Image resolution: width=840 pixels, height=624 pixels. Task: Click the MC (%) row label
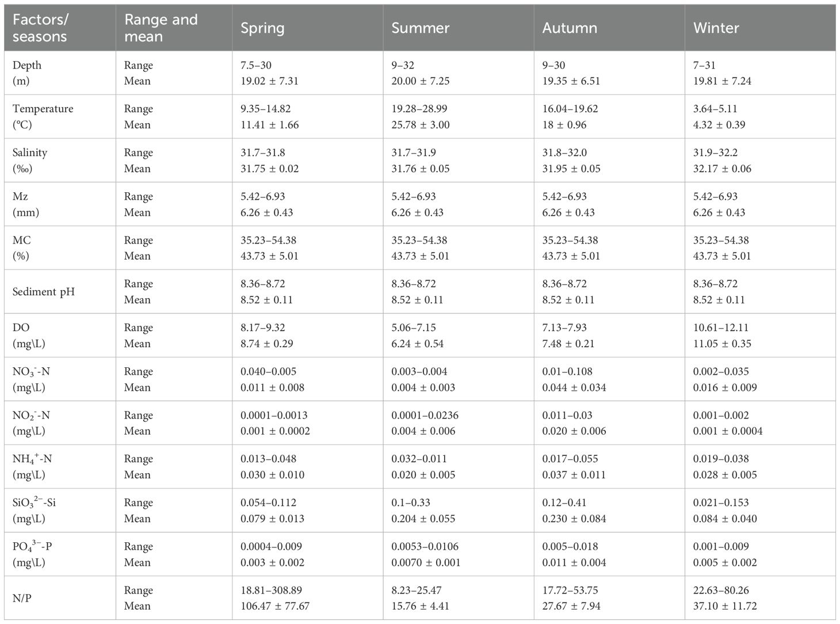point(22,248)
